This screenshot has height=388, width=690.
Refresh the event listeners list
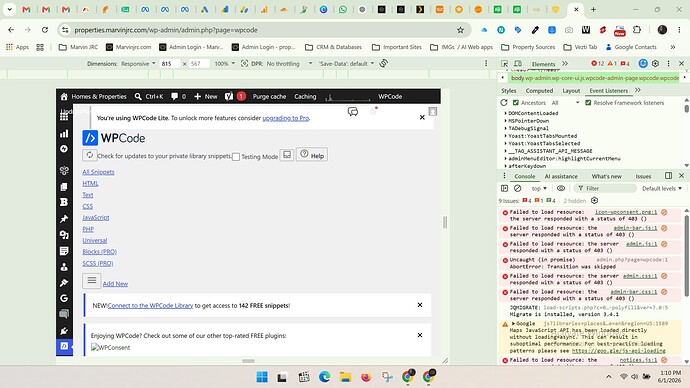[x=504, y=102]
